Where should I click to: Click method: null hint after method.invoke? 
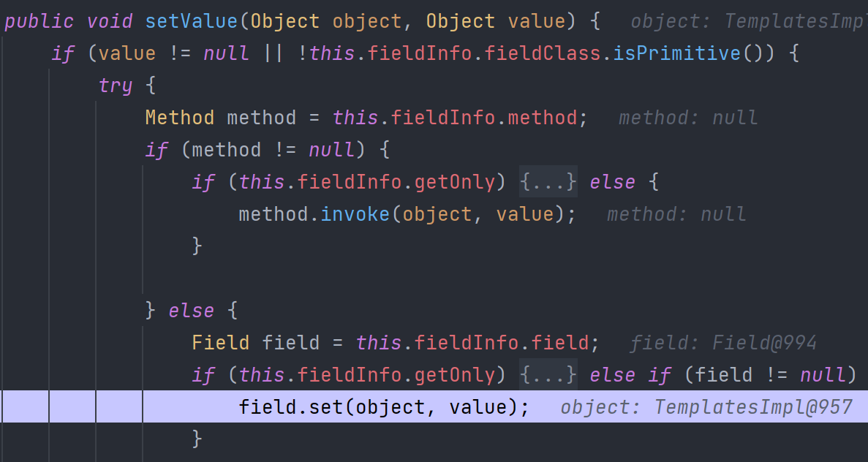[x=676, y=214]
